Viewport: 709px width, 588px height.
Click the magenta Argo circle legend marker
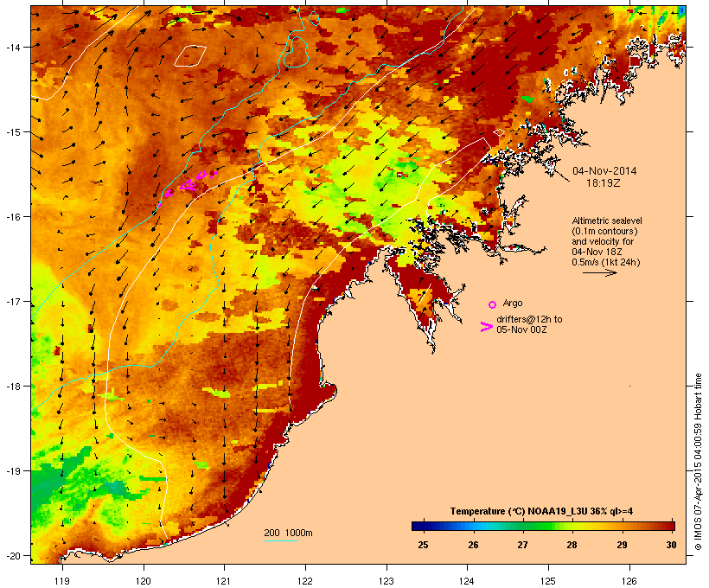(493, 304)
